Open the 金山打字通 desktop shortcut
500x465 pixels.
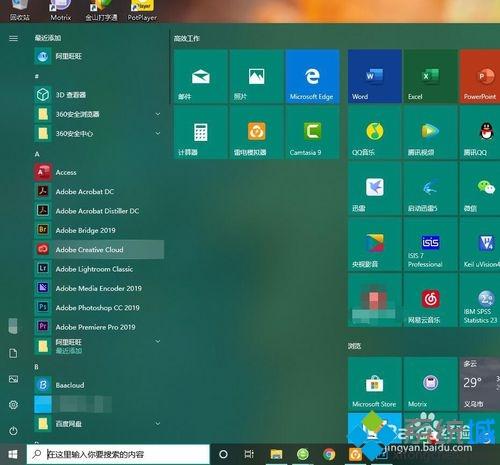[101, 11]
